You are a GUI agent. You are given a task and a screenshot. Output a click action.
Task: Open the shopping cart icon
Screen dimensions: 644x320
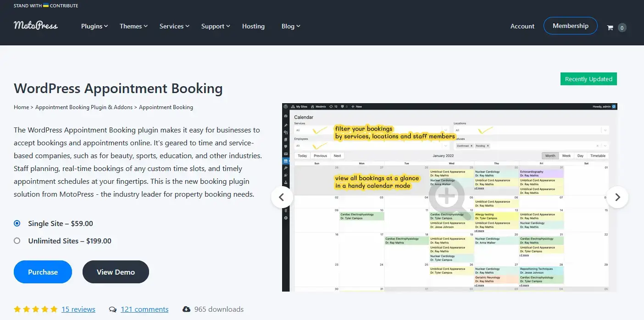click(610, 28)
